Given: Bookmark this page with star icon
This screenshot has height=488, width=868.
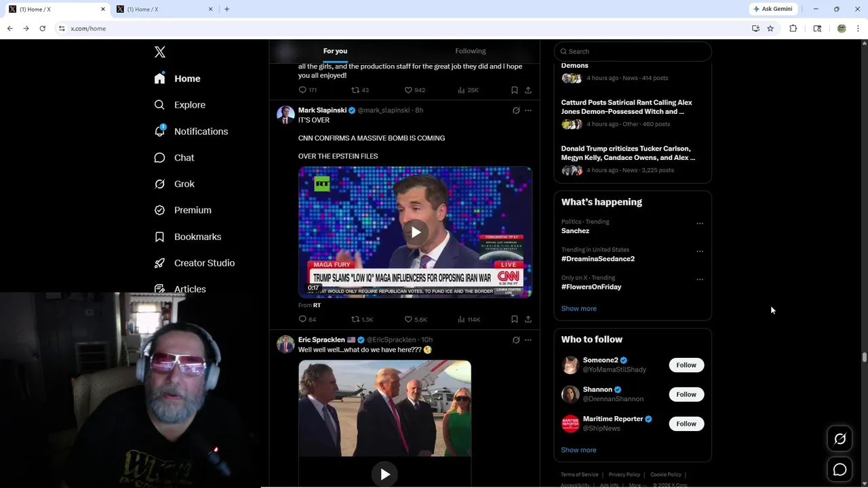Looking at the screenshot, I should pos(770,28).
